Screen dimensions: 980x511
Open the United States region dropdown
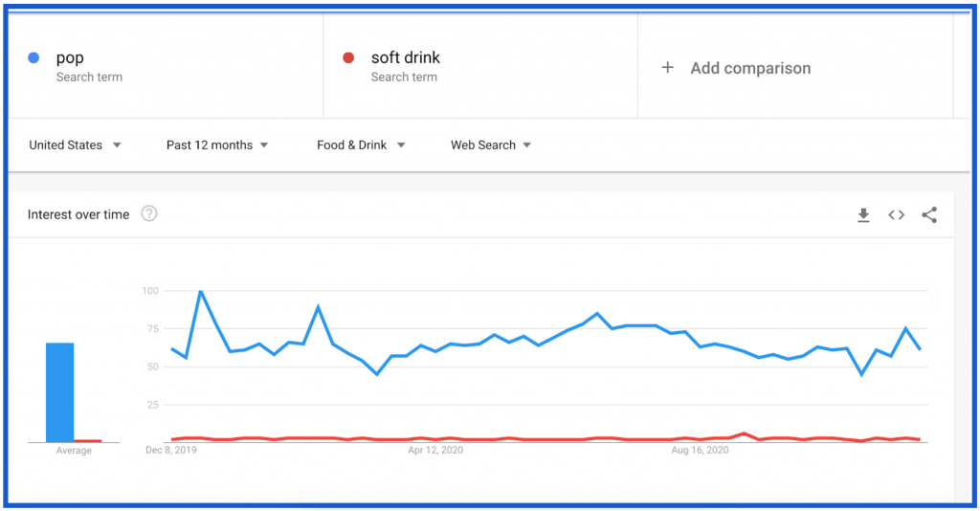(75, 145)
